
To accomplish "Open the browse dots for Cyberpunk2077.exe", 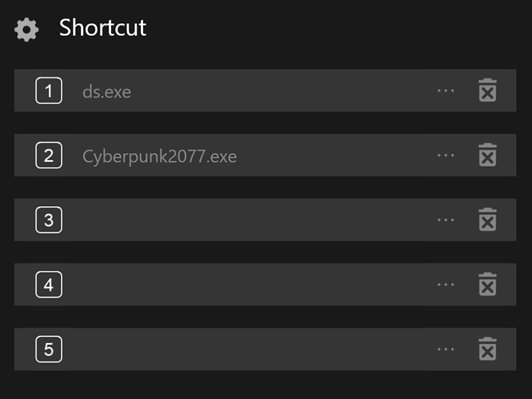I will pos(446,155).
